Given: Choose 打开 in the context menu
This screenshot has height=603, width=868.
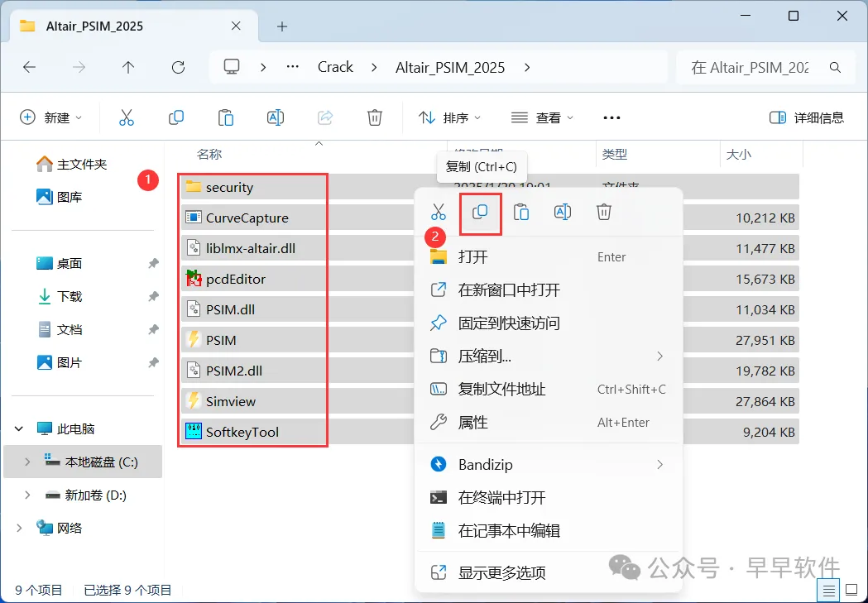Looking at the screenshot, I should [x=549, y=256].
